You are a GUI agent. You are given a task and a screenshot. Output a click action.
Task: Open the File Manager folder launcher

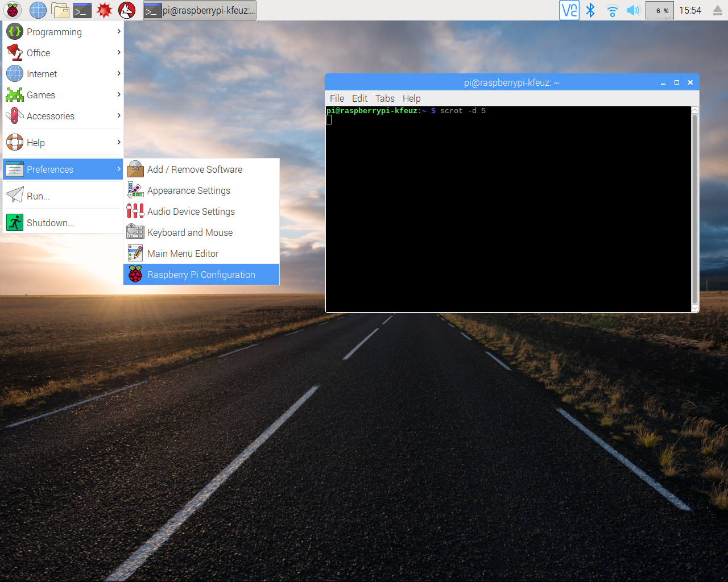click(60, 10)
